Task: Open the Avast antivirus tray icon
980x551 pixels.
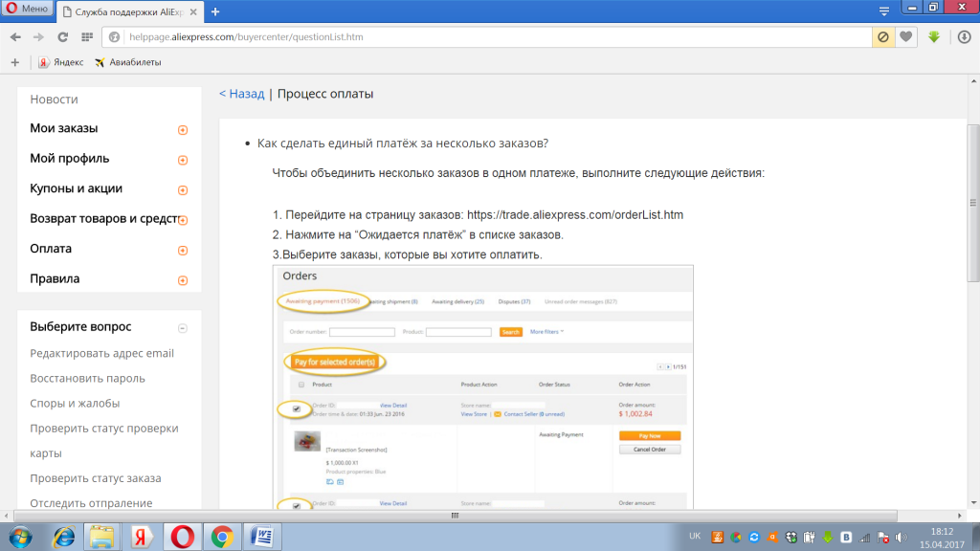Action: tap(772, 538)
